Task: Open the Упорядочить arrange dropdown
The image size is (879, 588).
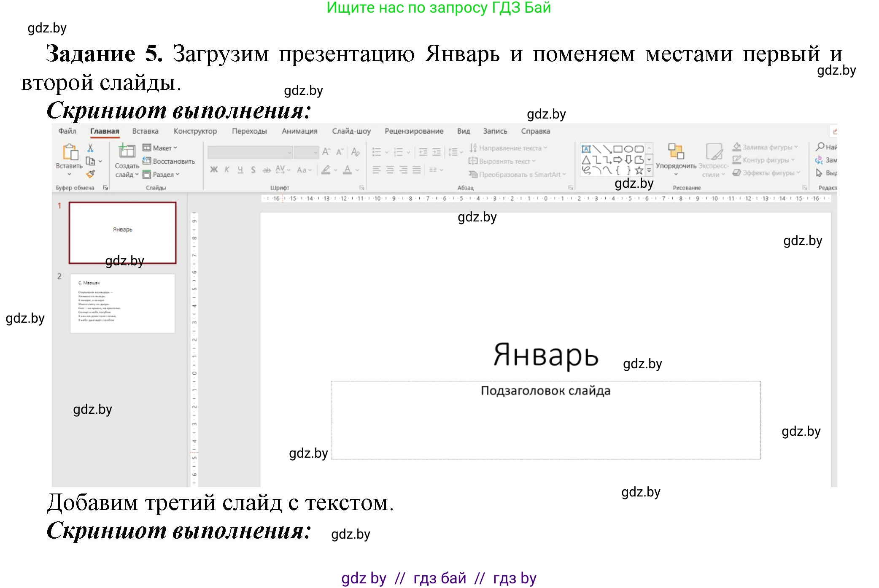Action: pos(676,174)
